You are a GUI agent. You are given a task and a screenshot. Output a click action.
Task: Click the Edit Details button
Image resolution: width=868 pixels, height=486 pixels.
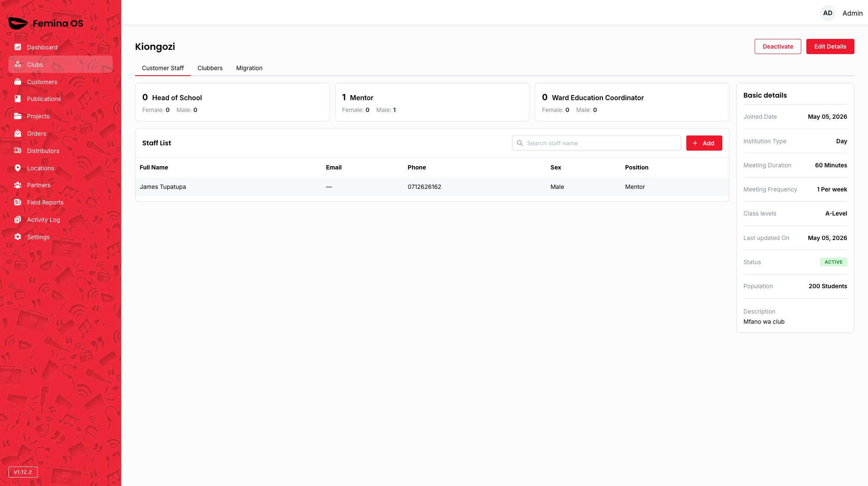[x=830, y=46]
